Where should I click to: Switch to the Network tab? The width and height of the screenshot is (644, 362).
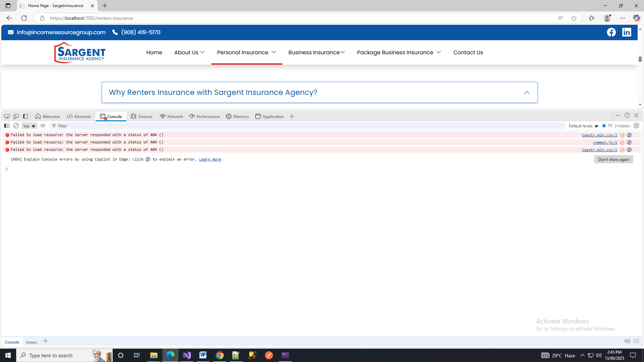[x=171, y=116]
